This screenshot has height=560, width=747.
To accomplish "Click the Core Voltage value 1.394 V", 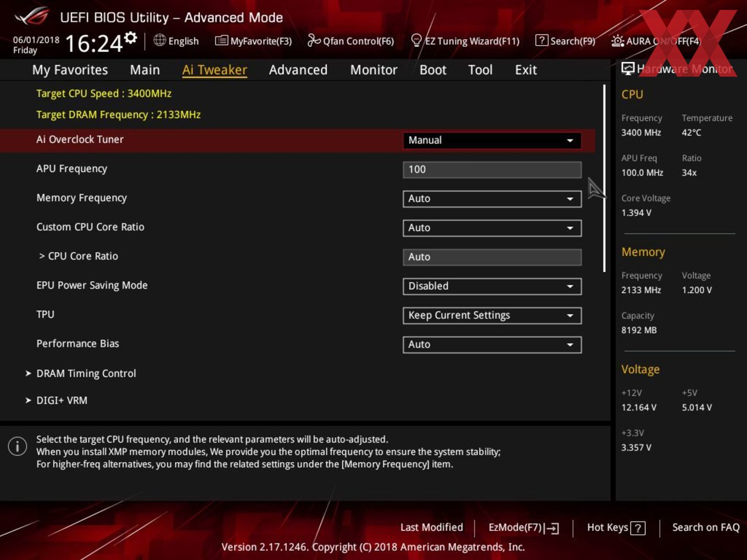I will (636, 212).
